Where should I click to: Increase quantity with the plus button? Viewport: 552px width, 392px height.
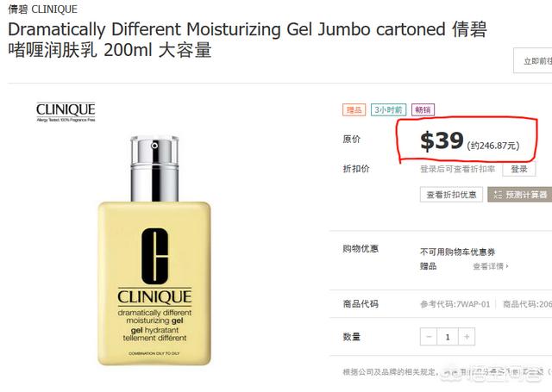(x=467, y=337)
